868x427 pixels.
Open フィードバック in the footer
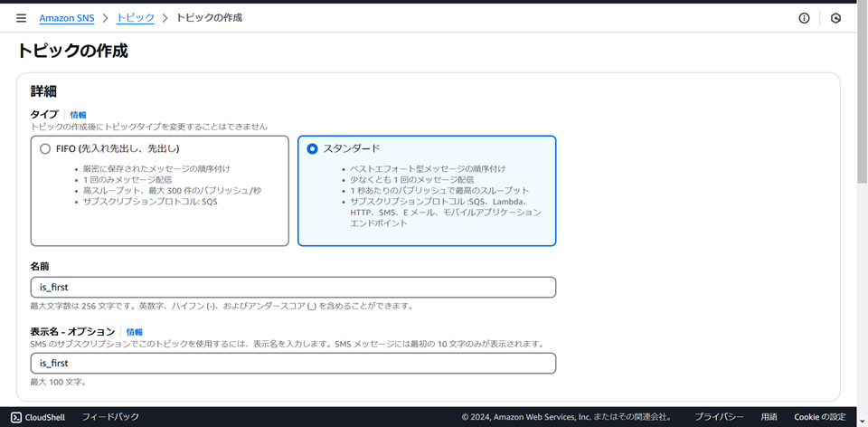coord(110,417)
